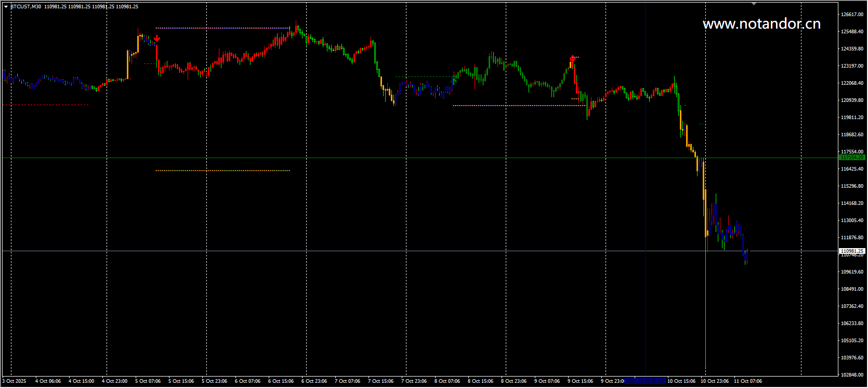Open the dropdown triangle beside BTCUST,M30

pyautogui.click(x=6, y=7)
